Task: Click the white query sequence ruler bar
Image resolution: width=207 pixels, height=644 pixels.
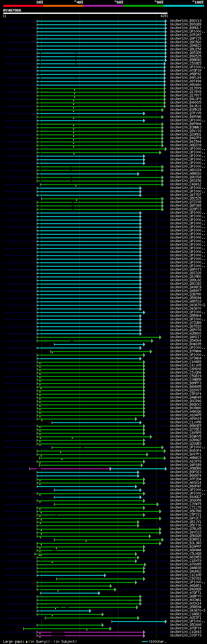Action: click(85, 13)
